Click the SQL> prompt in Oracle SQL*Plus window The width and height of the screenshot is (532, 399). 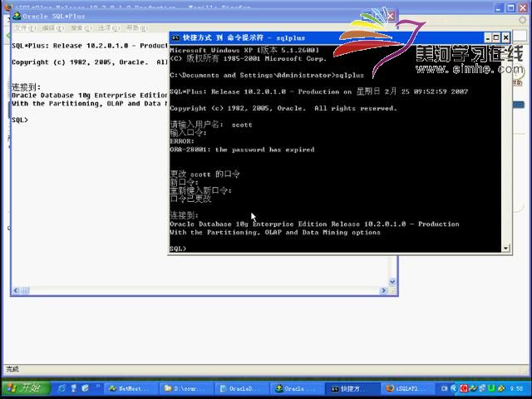(20, 120)
